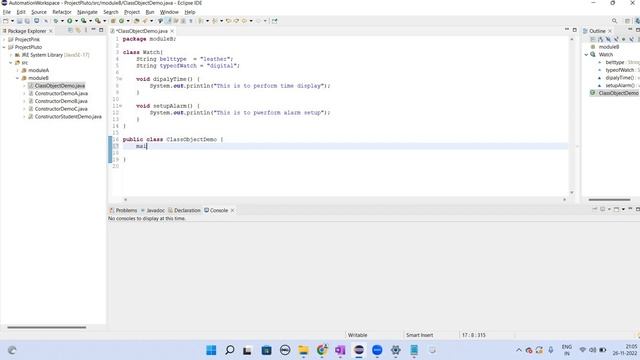Select setupAlarm() in Outline view
640x360 pixels.
tap(619, 85)
